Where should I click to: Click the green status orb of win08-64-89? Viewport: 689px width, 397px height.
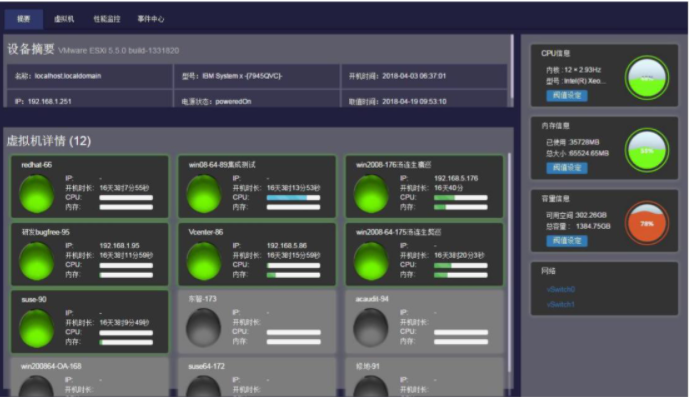pyautogui.click(x=204, y=193)
